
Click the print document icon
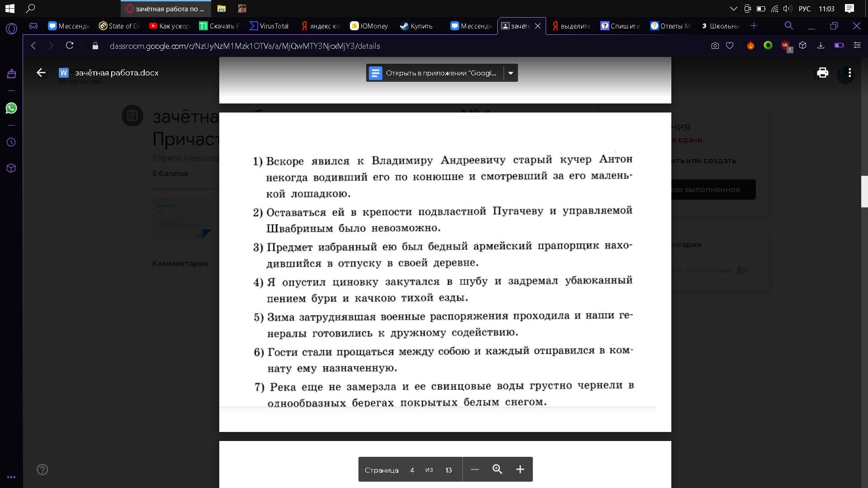coord(822,73)
